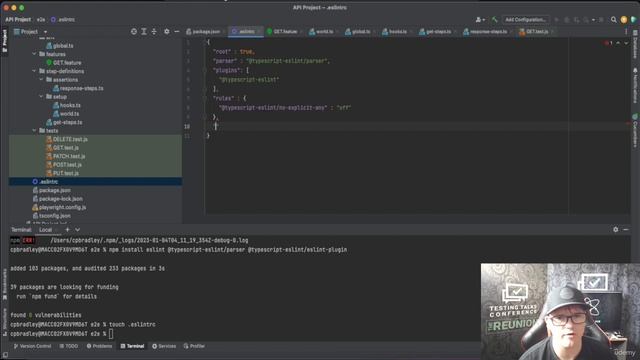Image resolution: width=640 pixels, height=360 pixels.
Task: Click the Select Opened File locate icon
Action: 134,31
